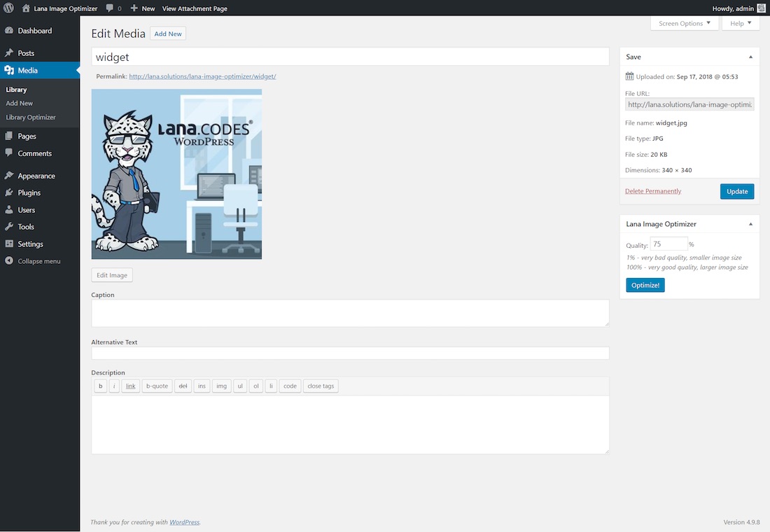Click the Lana Image Optimizer site name
This screenshot has width=770, height=532.
[x=66, y=8]
